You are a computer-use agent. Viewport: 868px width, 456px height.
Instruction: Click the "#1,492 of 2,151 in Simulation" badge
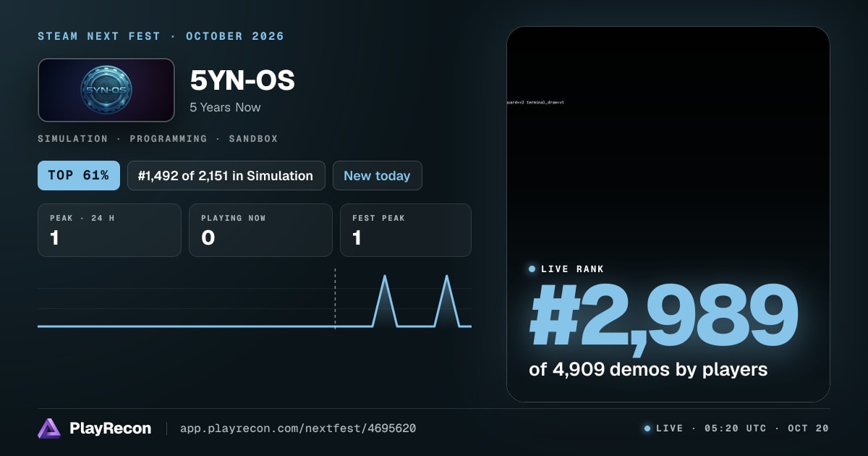coord(226,175)
